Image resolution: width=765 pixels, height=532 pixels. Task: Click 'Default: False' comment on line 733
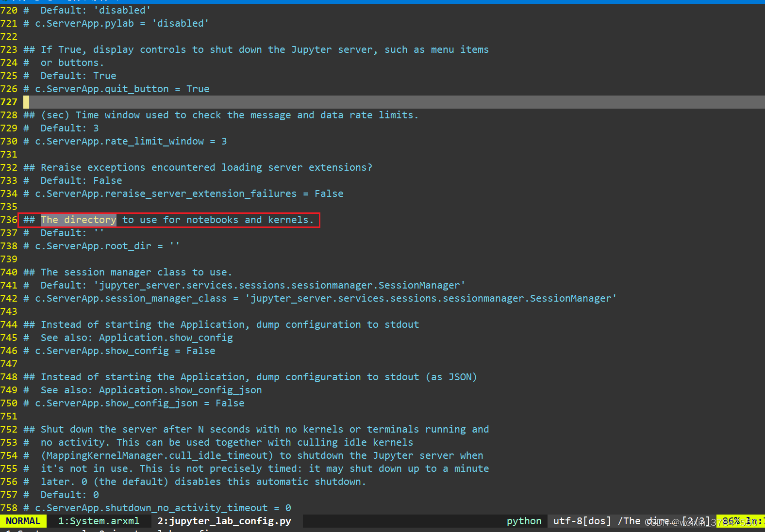(73, 180)
